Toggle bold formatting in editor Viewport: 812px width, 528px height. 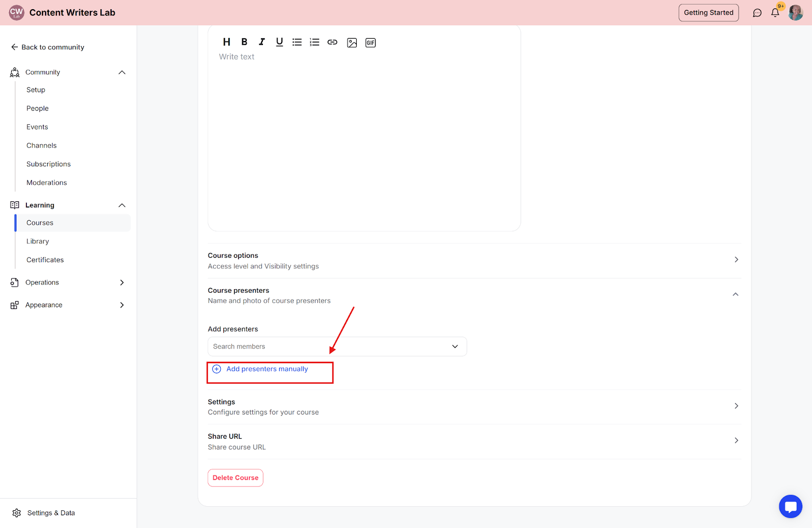pos(244,42)
